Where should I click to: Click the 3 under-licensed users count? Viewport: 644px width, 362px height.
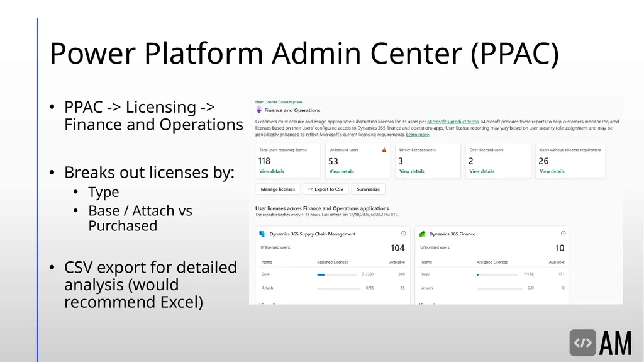point(401,161)
